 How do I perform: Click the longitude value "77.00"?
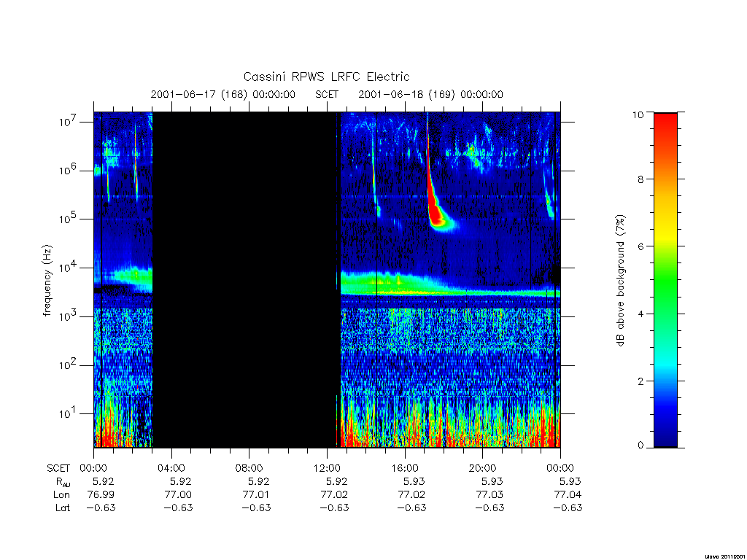tap(178, 495)
